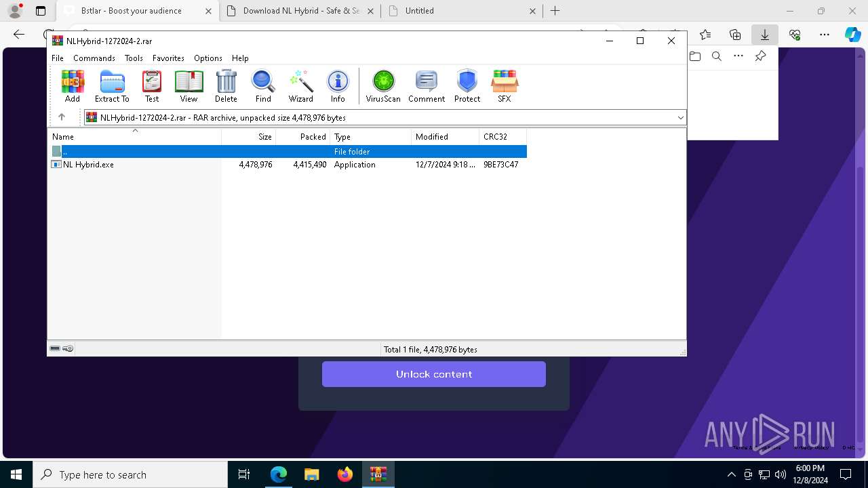Image resolution: width=868 pixels, height=488 pixels.
Task: Open the Windows Start menu
Action: pyautogui.click(x=16, y=474)
